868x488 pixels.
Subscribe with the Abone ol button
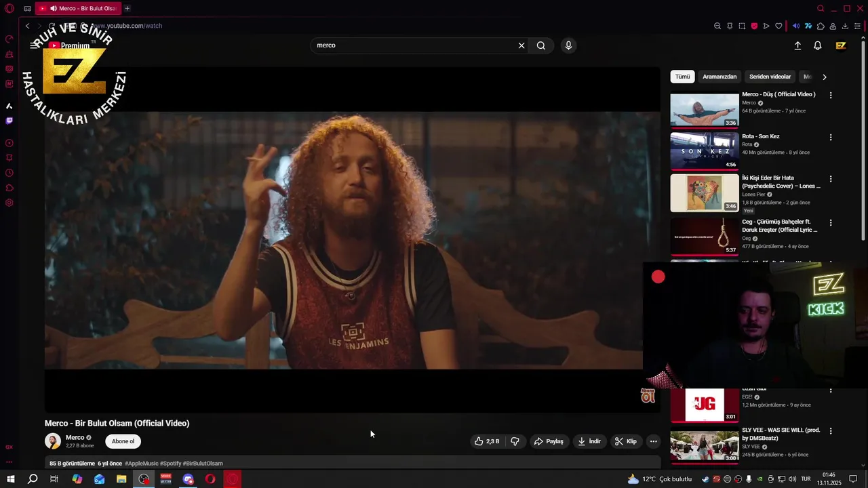pyautogui.click(x=123, y=441)
